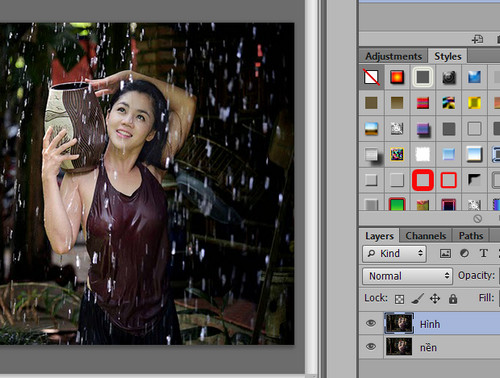Filter layers by adjustment layers icon

click(x=464, y=253)
